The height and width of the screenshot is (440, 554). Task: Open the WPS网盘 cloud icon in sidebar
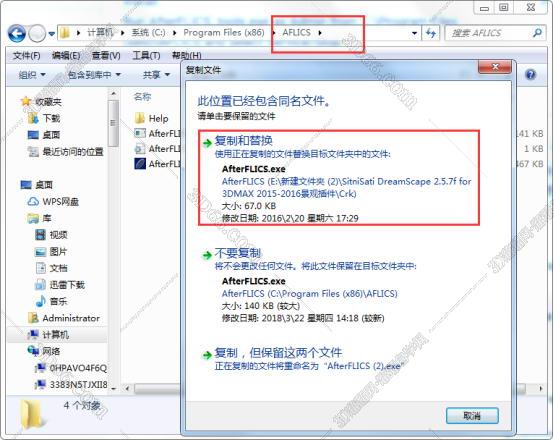[33, 201]
